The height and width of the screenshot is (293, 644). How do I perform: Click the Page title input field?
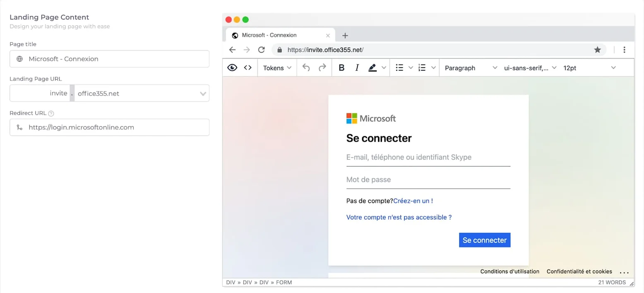tap(109, 59)
